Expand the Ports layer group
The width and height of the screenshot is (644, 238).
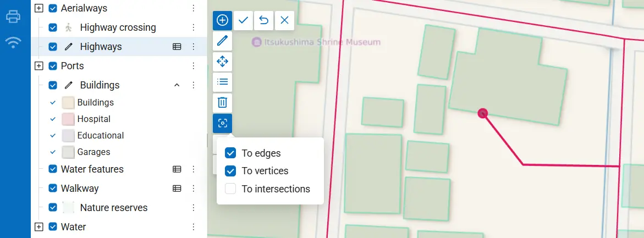pos(38,65)
